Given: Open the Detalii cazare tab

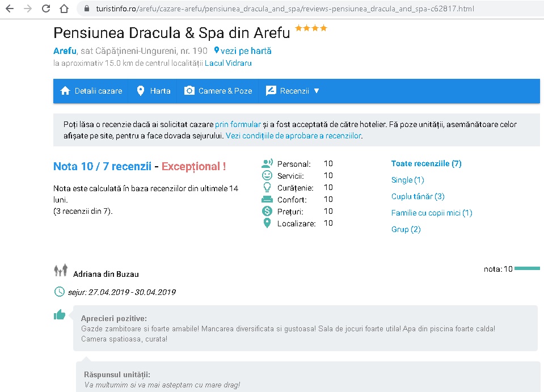Looking at the screenshot, I should click(91, 91).
